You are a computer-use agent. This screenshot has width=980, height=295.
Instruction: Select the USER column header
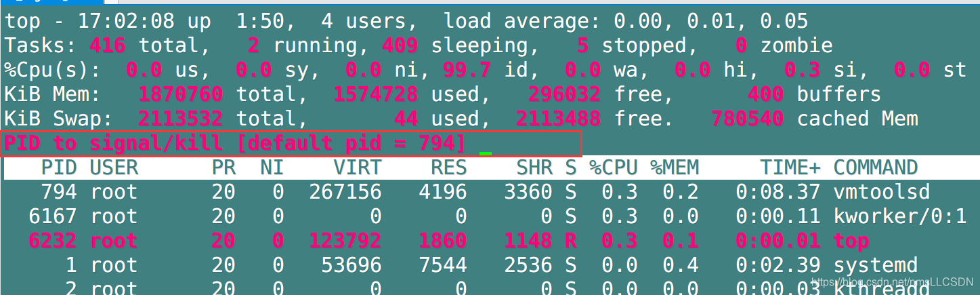pos(114,168)
